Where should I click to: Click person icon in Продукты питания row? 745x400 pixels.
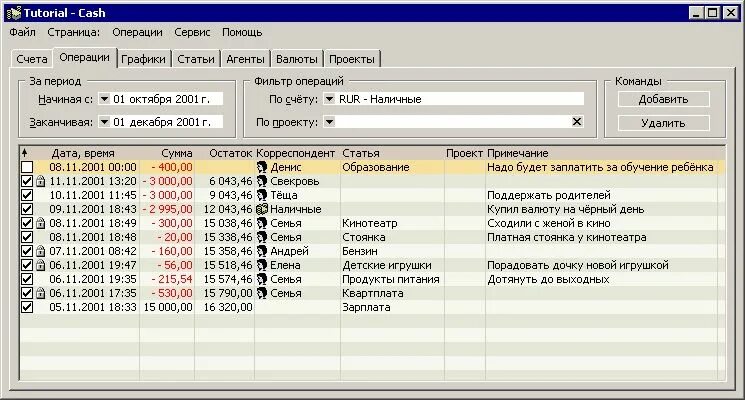pyautogui.click(x=262, y=279)
